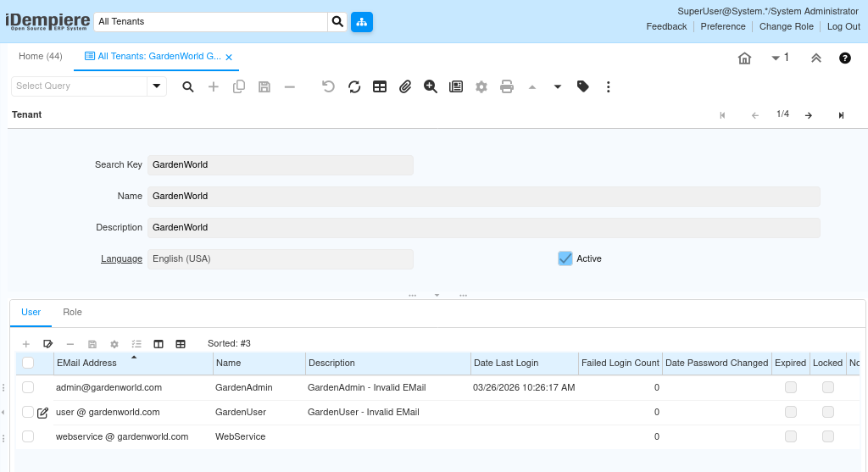Switch to the Role tab
The height and width of the screenshot is (472, 868).
point(73,312)
